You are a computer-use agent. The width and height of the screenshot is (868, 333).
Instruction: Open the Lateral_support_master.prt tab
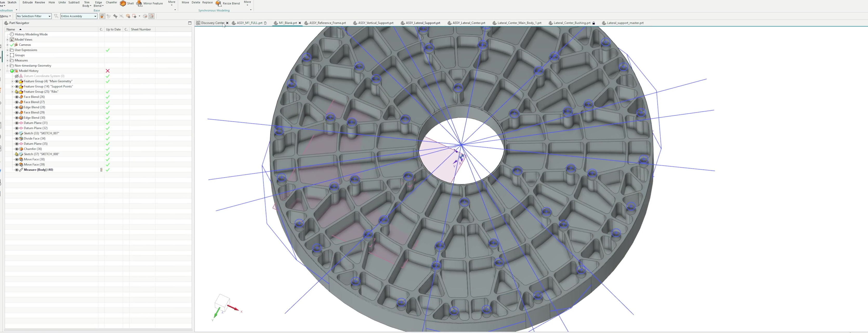(625, 23)
